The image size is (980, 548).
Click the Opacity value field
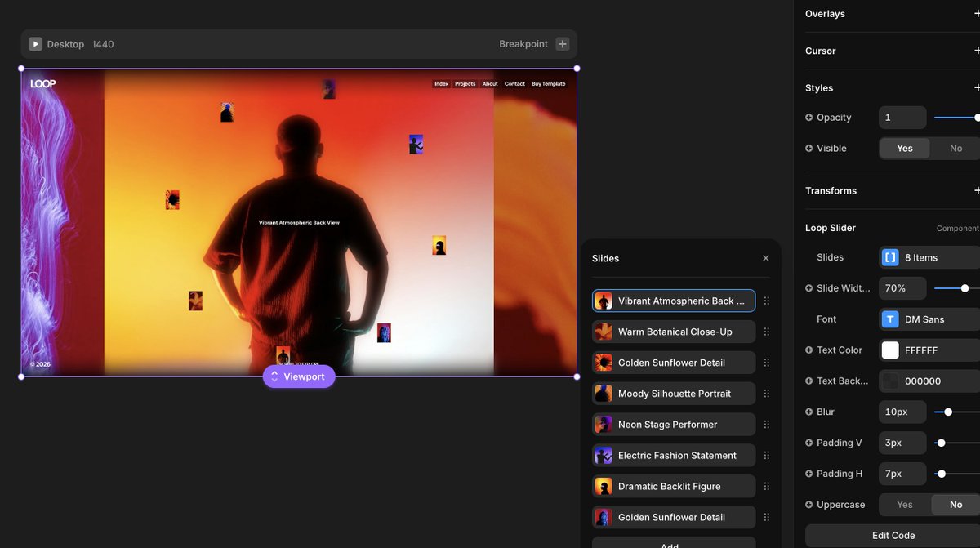pyautogui.click(x=902, y=118)
